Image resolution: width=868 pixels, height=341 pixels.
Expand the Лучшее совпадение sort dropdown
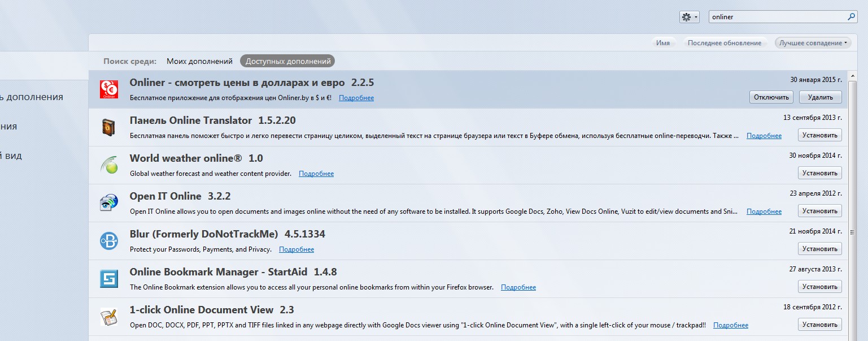813,43
